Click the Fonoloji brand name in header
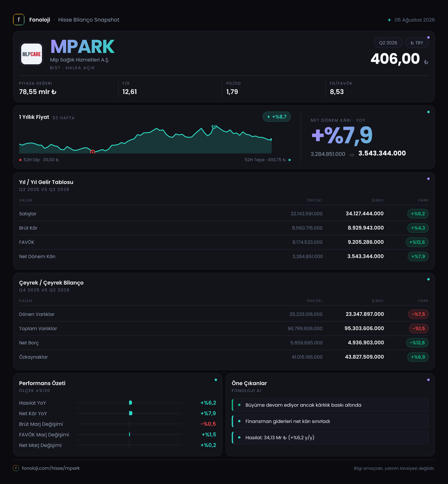The height and width of the screenshot is (484, 448). pos(40,20)
